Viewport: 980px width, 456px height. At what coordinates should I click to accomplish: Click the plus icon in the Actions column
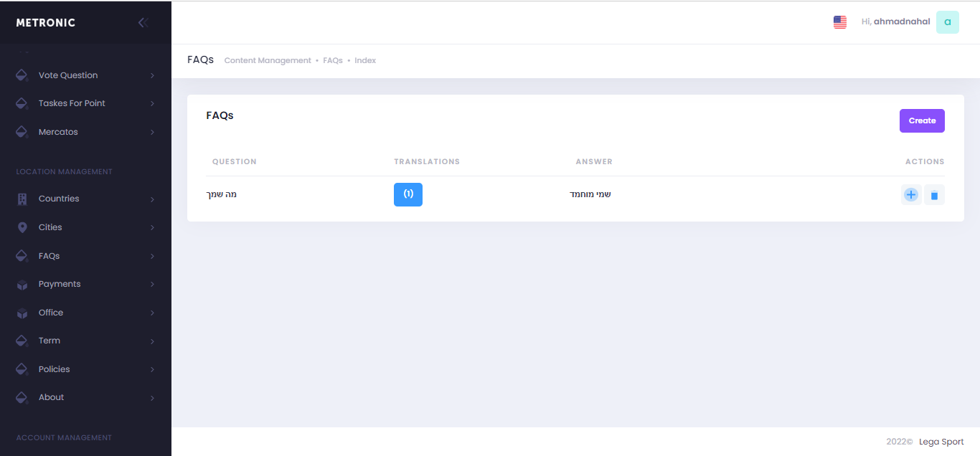click(x=911, y=194)
